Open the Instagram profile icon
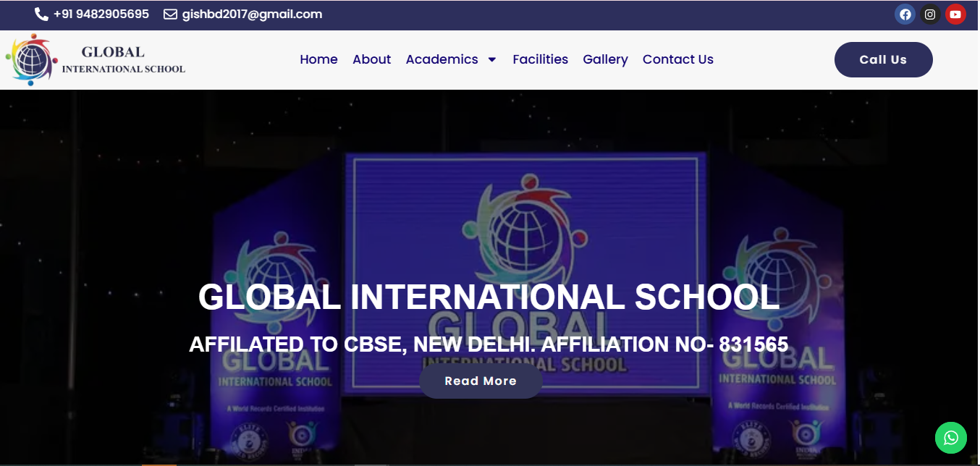 click(930, 14)
